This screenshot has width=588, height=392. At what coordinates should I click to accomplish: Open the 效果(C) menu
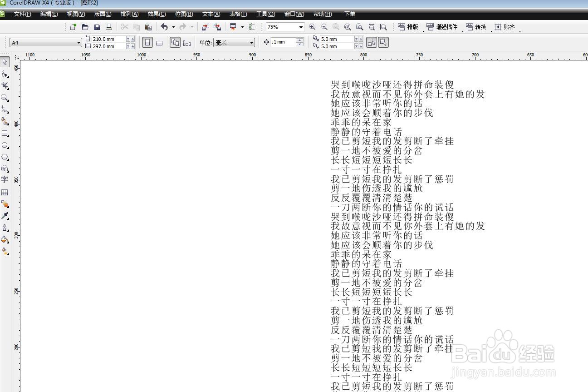[157, 14]
